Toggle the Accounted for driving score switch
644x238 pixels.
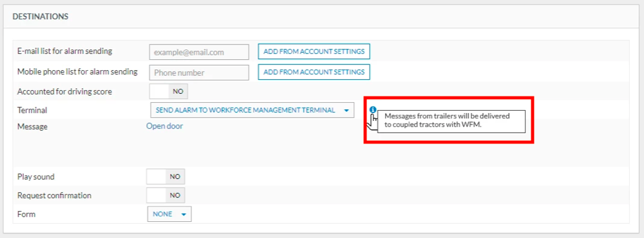[169, 91]
